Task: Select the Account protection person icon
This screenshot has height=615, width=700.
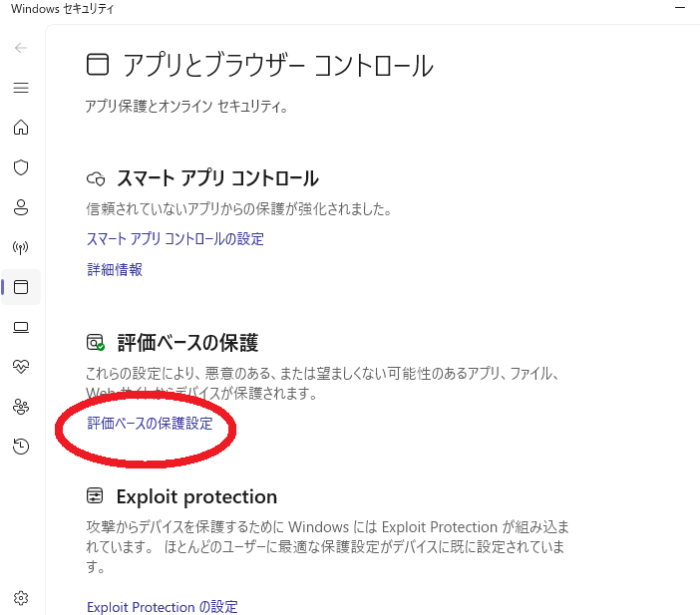Action: pyautogui.click(x=21, y=207)
